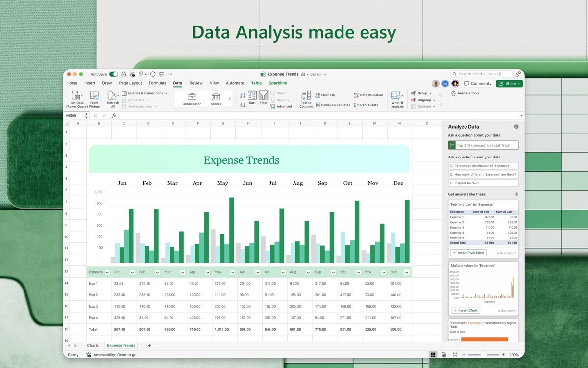Toggle the AutoSave switch
Image resolution: width=588 pixels, height=368 pixels.
coord(113,74)
